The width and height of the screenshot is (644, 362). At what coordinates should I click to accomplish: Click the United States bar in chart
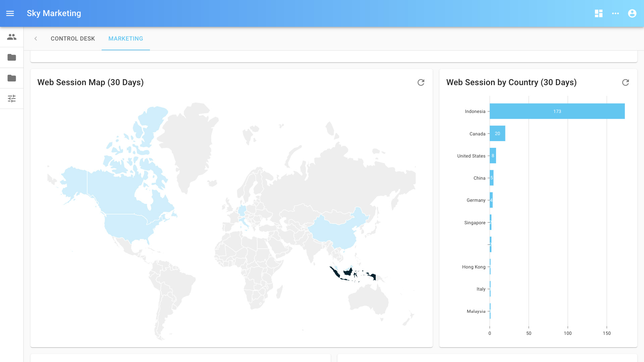493,156
